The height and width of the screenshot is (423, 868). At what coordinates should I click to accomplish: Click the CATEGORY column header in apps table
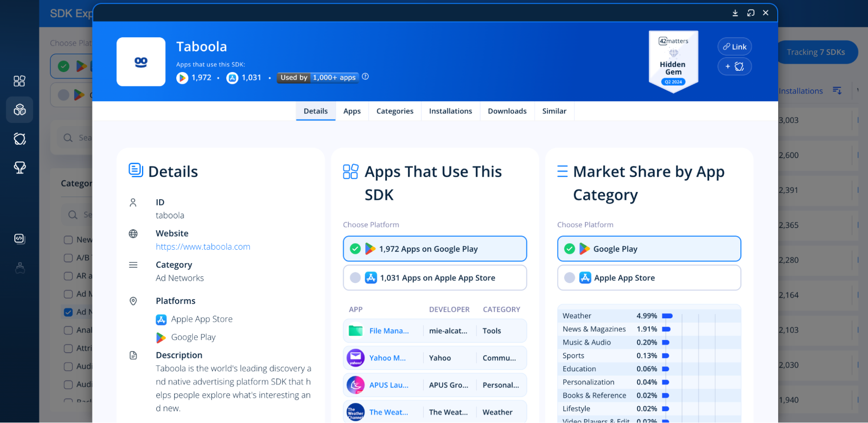click(x=502, y=310)
